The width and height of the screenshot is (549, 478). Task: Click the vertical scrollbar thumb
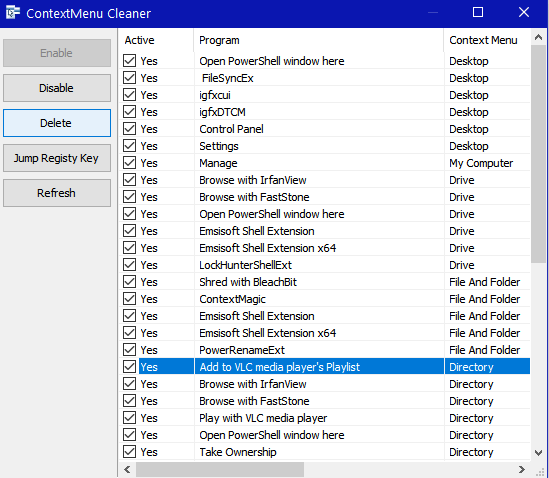tap(538, 154)
